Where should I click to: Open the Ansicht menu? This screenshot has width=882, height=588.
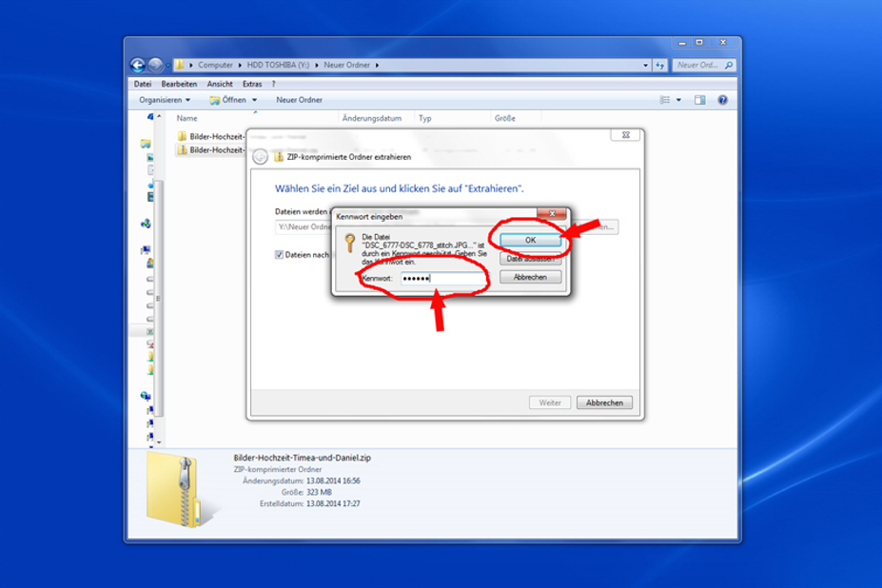pyautogui.click(x=220, y=84)
